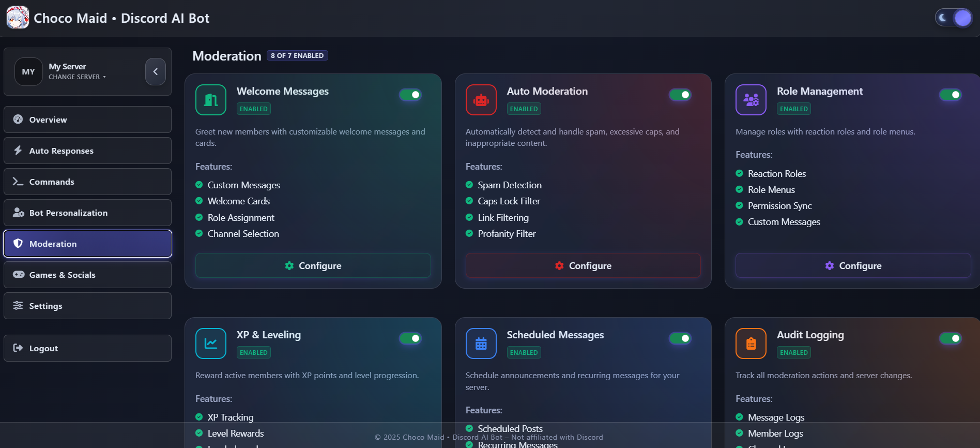980x448 pixels.
Task: Click the Level Rewards feature text
Action: 236,434
